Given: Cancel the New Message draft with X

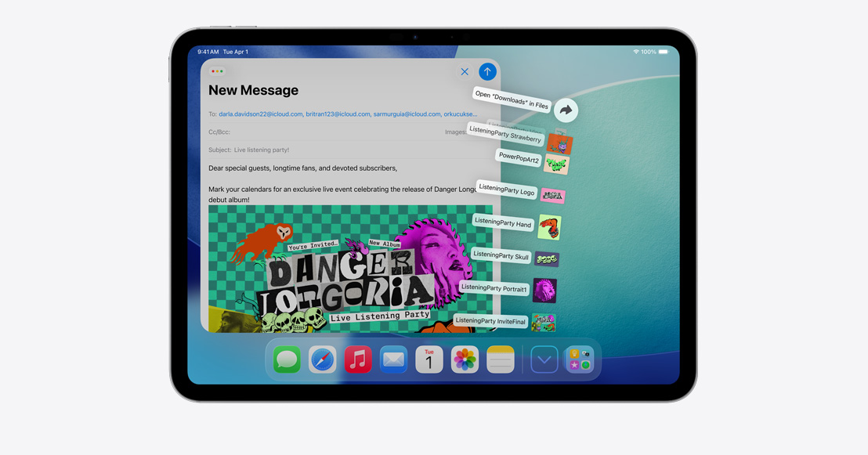Looking at the screenshot, I should (x=465, y=71).
